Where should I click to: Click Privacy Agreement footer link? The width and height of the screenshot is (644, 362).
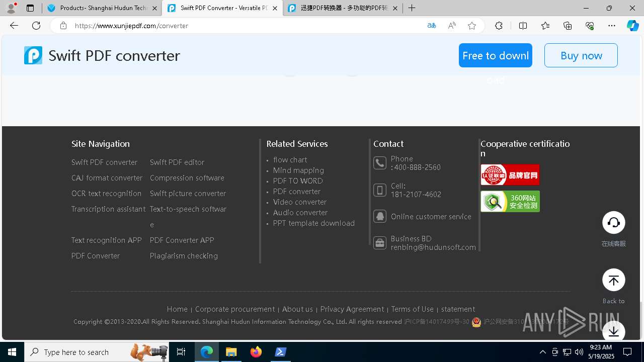(x=352, y=309)
